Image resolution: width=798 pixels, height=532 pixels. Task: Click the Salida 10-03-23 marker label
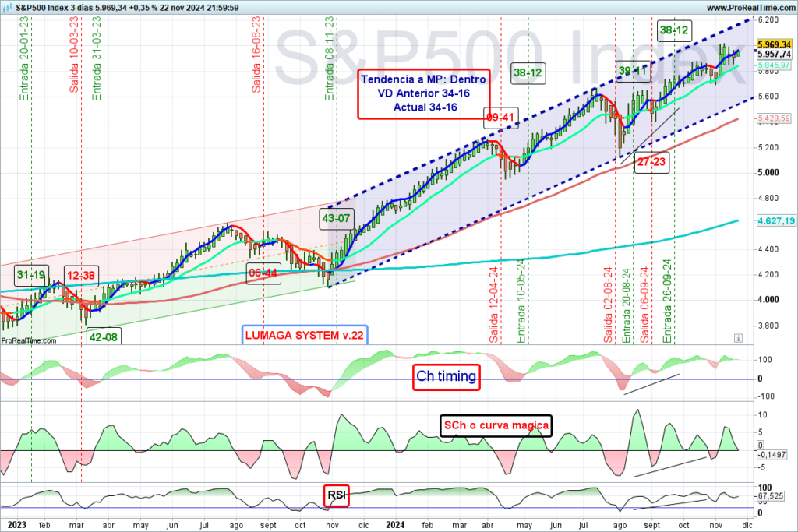pyautogui.click(x=74, y=55)
